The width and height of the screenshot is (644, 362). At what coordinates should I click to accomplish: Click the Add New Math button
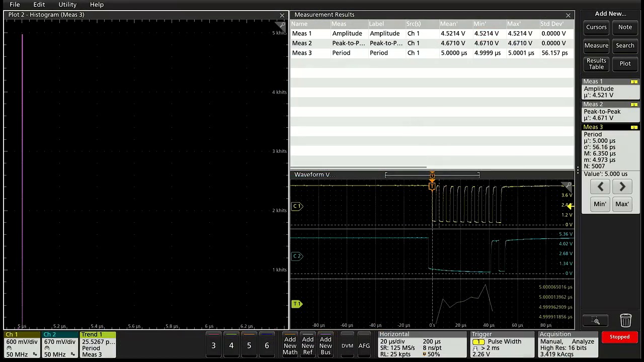(290, 345)
